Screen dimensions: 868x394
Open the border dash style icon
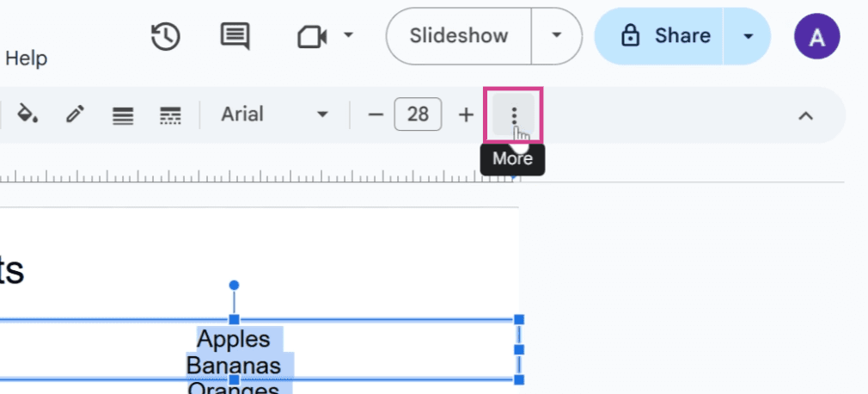[x=170, y=115]
